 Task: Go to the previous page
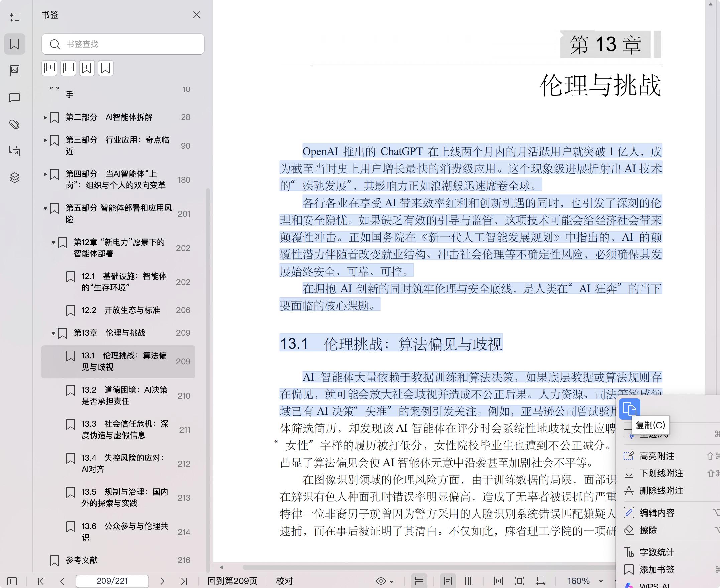pyautogui.click(x=62, y=581)
